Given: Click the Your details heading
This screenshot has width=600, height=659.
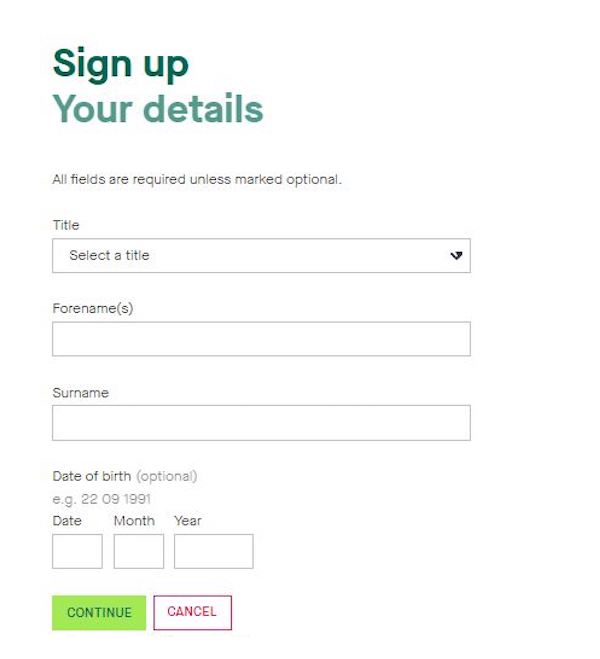Looking at the screenshot, I should pos(157,109).
